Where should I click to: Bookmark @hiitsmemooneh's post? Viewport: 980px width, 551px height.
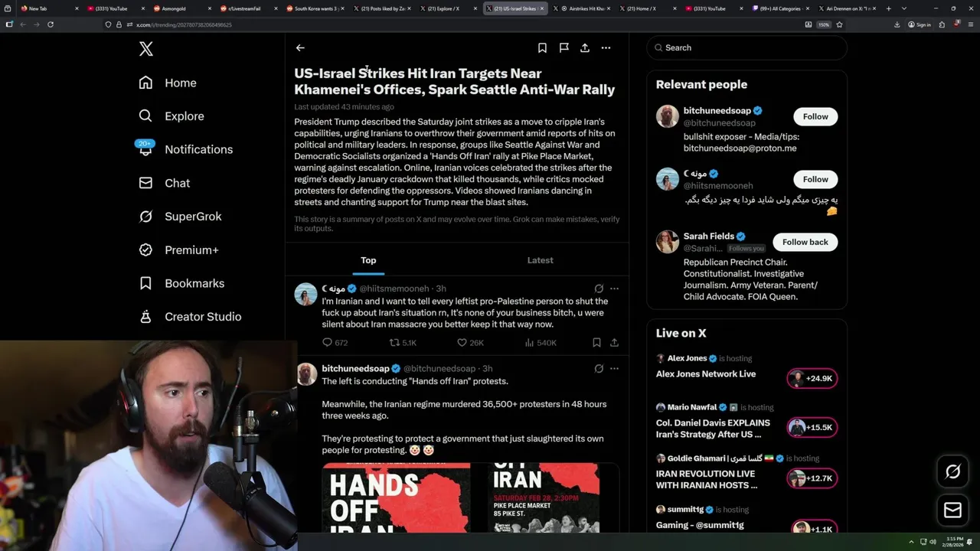coord(596,343)
